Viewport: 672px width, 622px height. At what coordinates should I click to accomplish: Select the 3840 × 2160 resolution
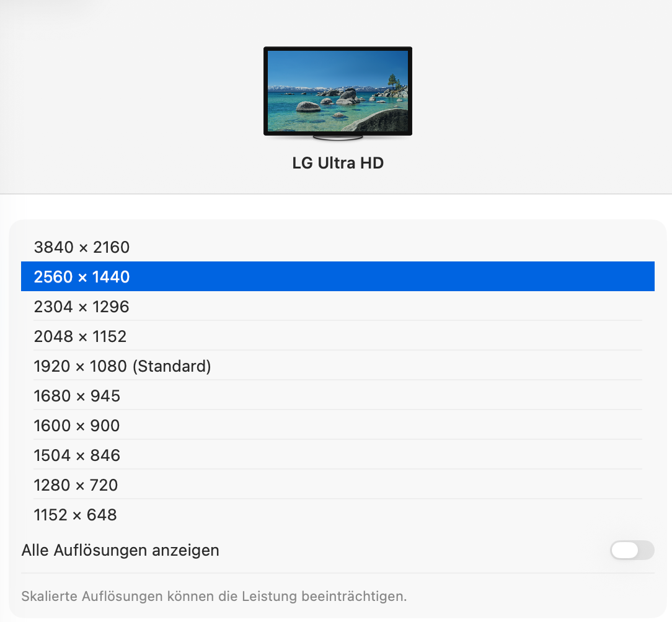click(338, 247)
